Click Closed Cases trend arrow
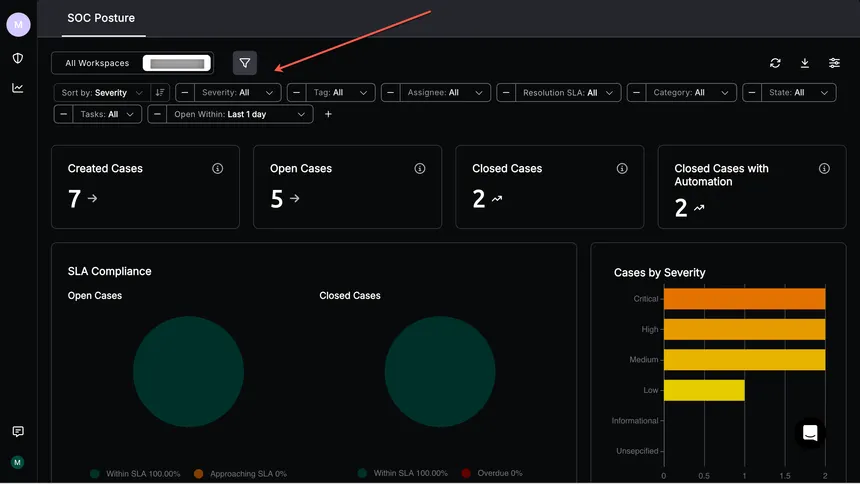The width and height of the screenshot is (860, 484). pos(497,199)
